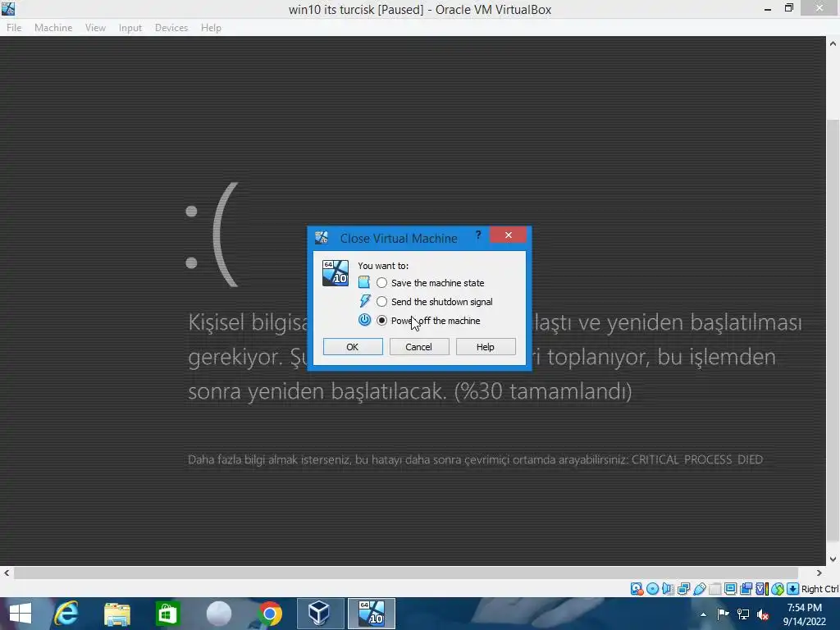
Task: Click the VirtualBox window title bar icon
Action: pyautogui.click(x=8, y=8)
